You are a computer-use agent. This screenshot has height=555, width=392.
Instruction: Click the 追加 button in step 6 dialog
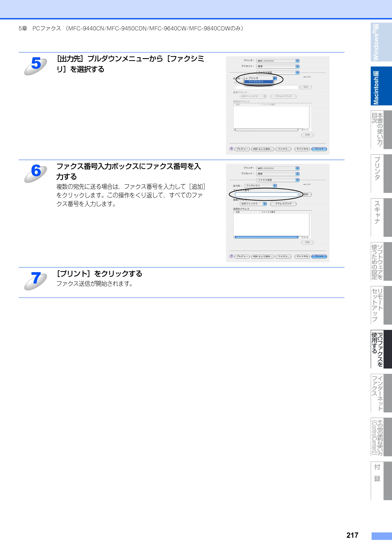(306, 194)
